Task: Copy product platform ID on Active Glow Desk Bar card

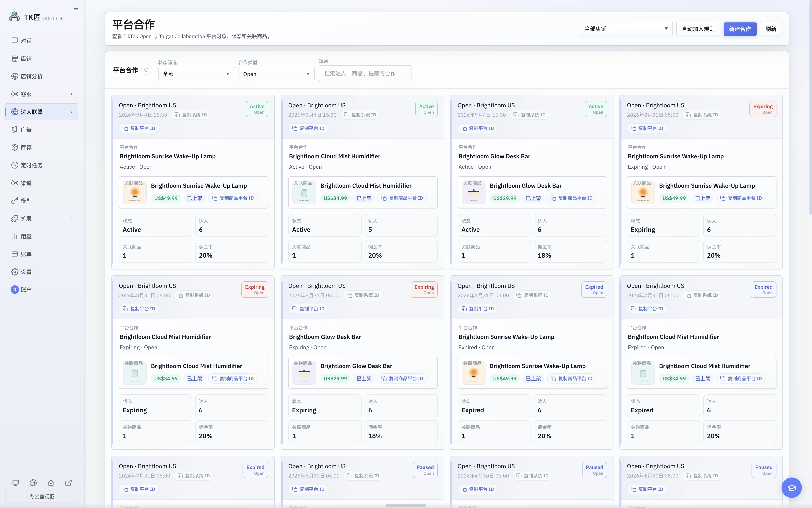Action: coord(571,198)
